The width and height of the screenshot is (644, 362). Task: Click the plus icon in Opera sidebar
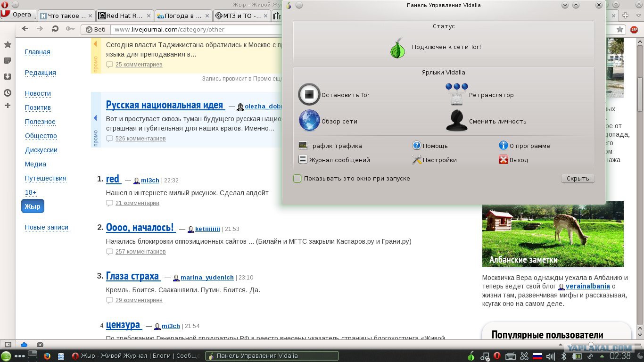[8, 106]
